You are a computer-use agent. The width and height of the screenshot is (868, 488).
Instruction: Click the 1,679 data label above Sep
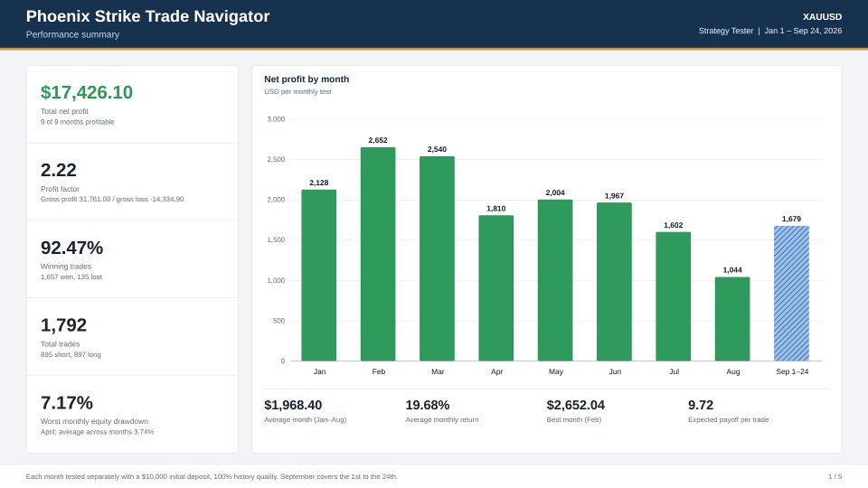pyautogui.click(x=792, y=219)
